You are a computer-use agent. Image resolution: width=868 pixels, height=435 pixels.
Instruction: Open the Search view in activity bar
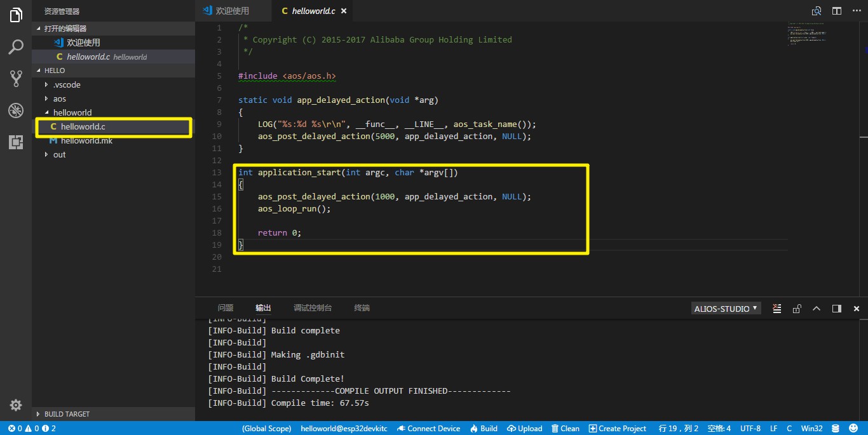tap(16, 47)
